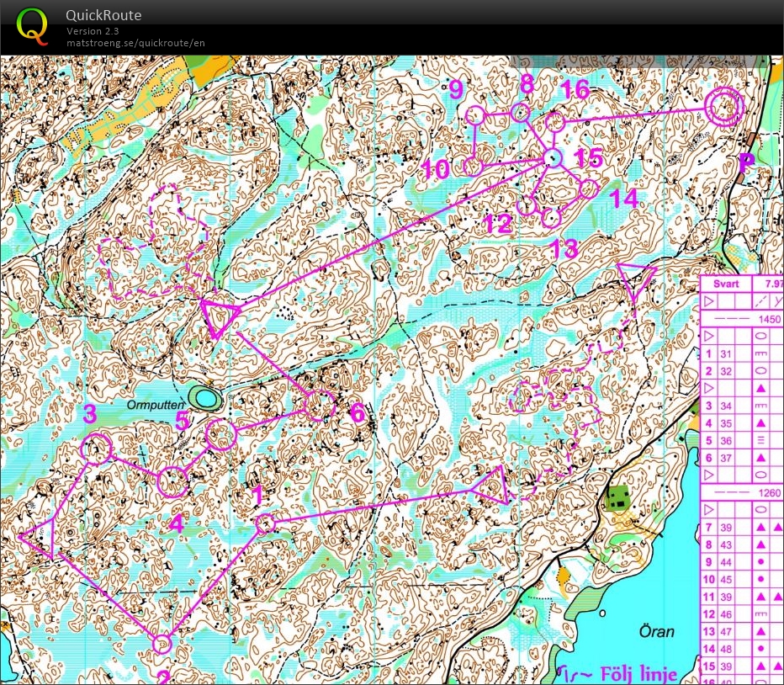Image resolution: width=784 pixels, height=685 pixels.
Task: Click the magenta P label on map
Action: pyautogui.click(x=746, y=162)
